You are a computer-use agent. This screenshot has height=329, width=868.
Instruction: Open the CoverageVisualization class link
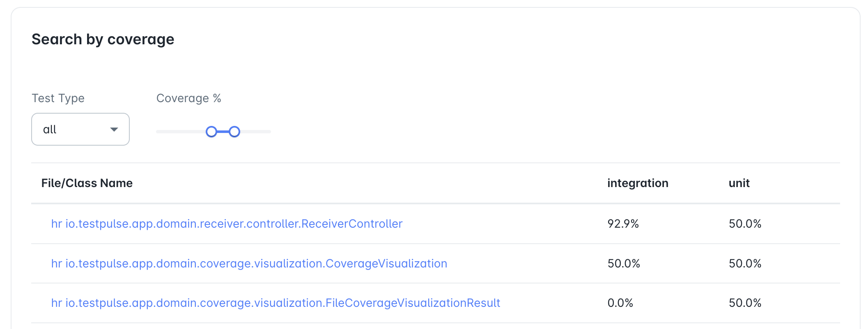click(x=249, y=263)
